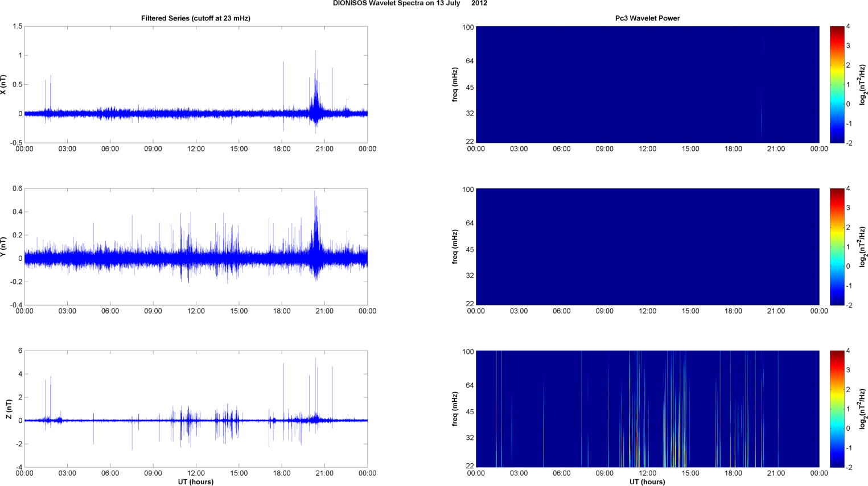
Task: Click the "6" tick on the Z plot axis
Action: 20,351
